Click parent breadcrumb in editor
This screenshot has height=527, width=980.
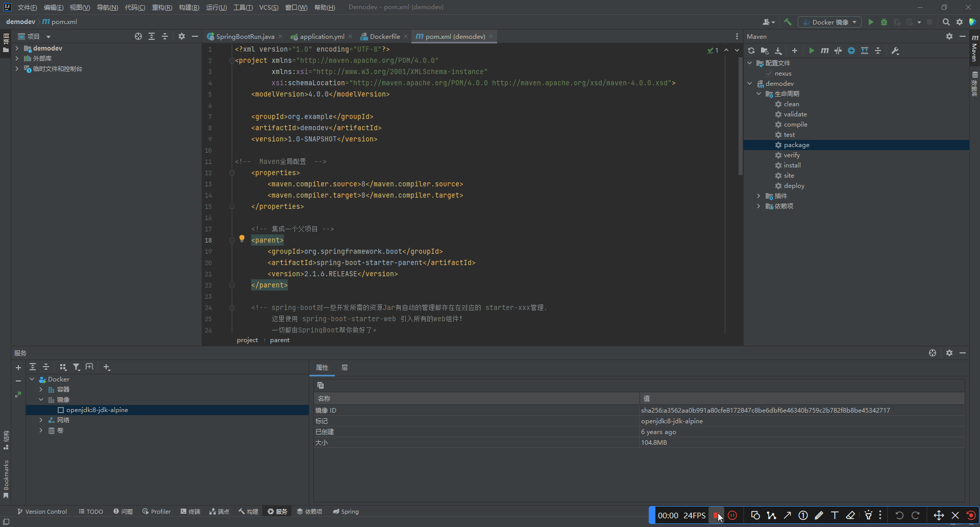click(280, 340)
